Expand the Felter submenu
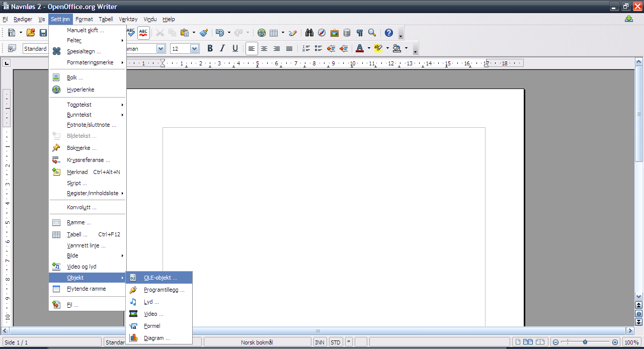Screen dimensions: 644x349 point(88,40)
